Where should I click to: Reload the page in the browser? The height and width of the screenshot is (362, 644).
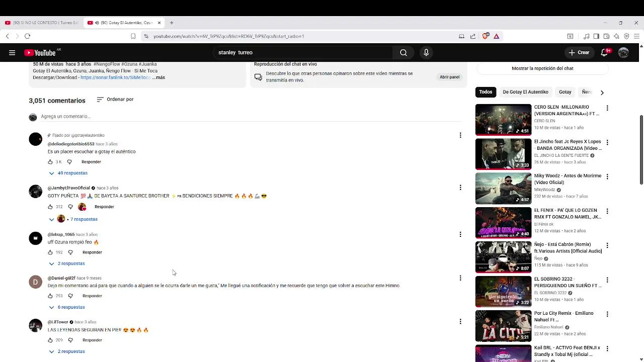coord(27,36)
